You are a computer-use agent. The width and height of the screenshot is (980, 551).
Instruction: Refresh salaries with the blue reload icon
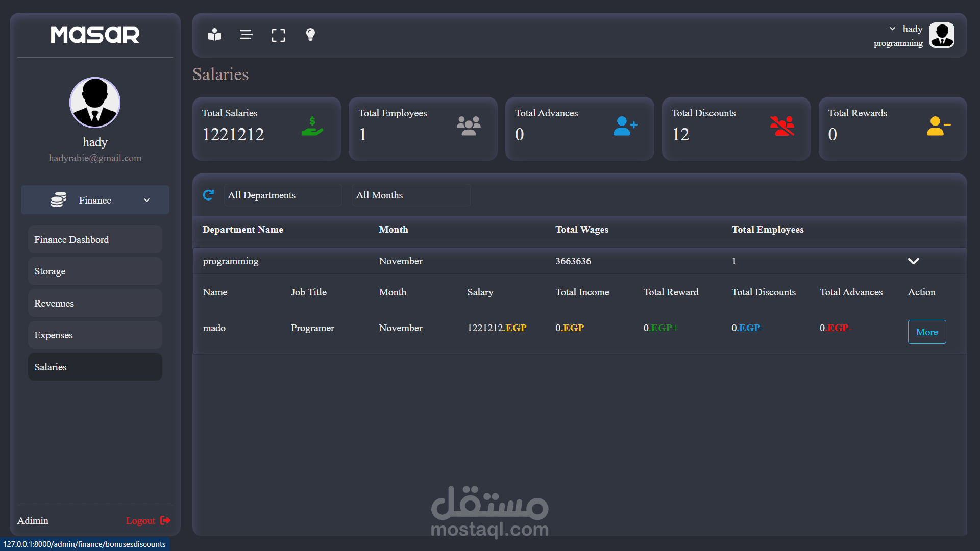click(x=208, y=195)
